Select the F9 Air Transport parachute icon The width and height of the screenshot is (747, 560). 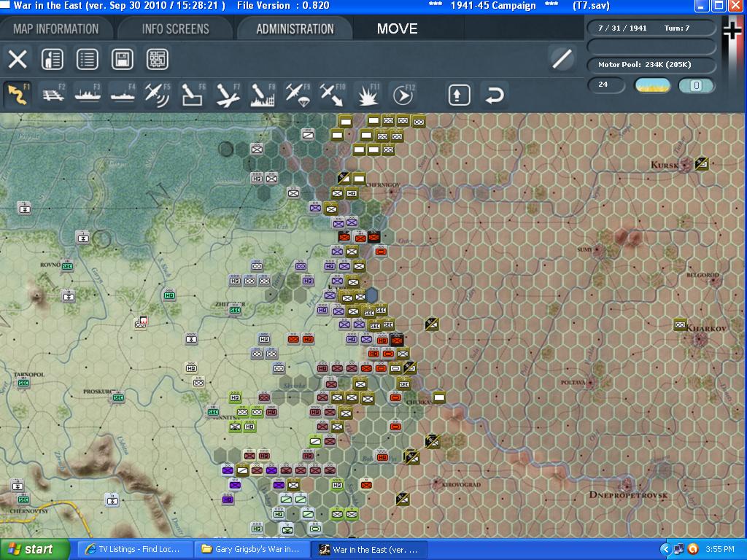(298, 94)
